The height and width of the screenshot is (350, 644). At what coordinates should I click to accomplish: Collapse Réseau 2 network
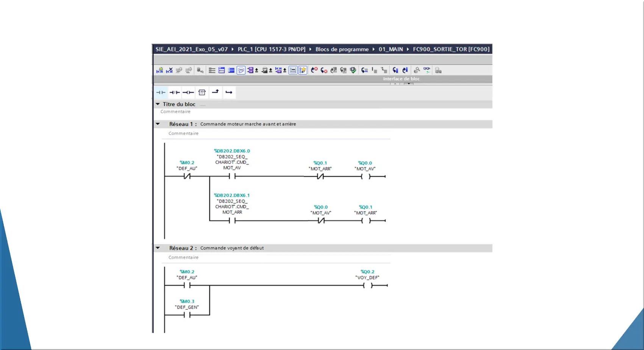click(158, 248)
